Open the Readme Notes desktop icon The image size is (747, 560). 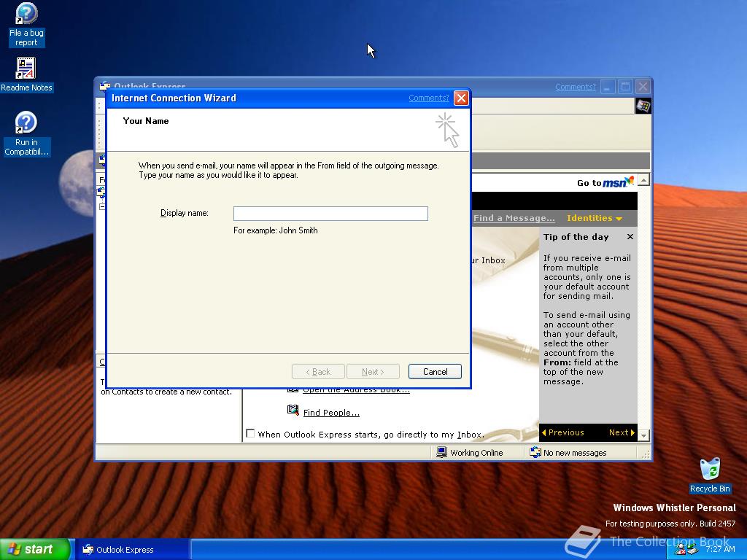click(x=26, y=74)
